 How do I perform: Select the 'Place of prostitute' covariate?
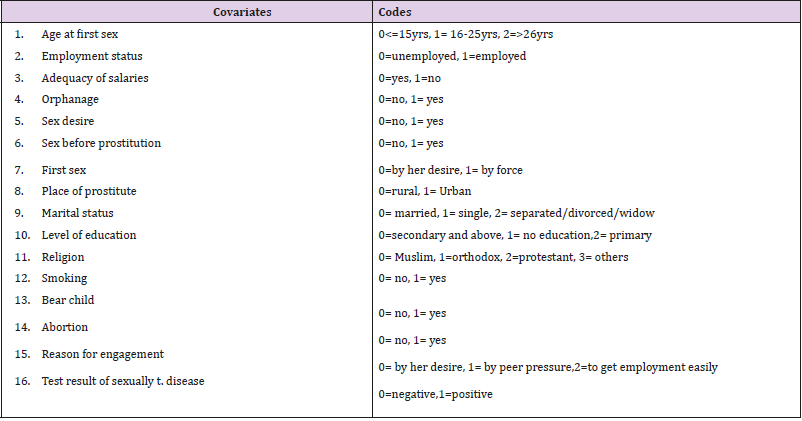(89, 191)
